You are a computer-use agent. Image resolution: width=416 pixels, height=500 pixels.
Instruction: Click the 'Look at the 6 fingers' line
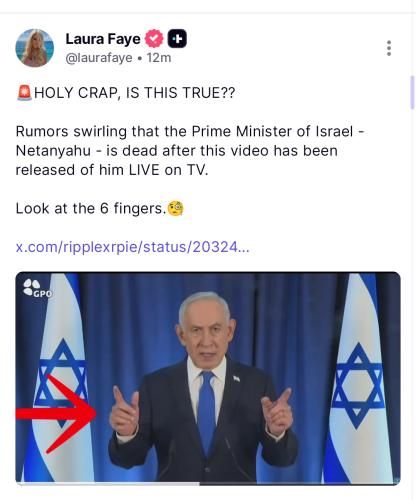(91, 209)
